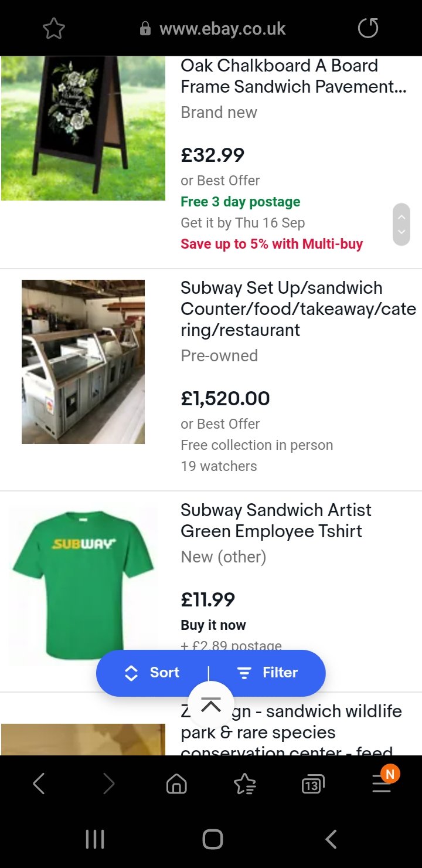
Task: Tap the browser forward arrow
Action: pyautogui.click(x=108, y=784)
